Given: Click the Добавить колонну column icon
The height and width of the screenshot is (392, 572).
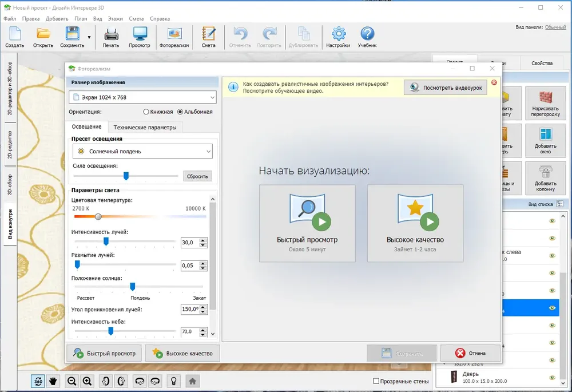Looking at the screenshot, I should (x=545, y=179).
